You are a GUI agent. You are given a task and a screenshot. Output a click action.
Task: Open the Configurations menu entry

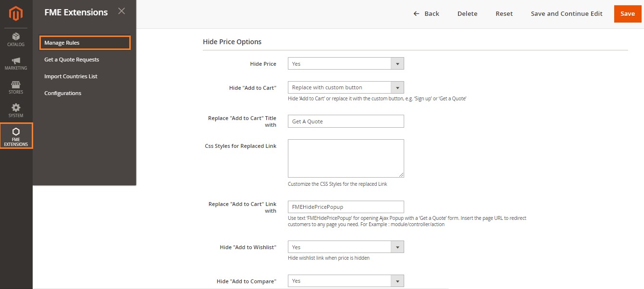(63, 93)
